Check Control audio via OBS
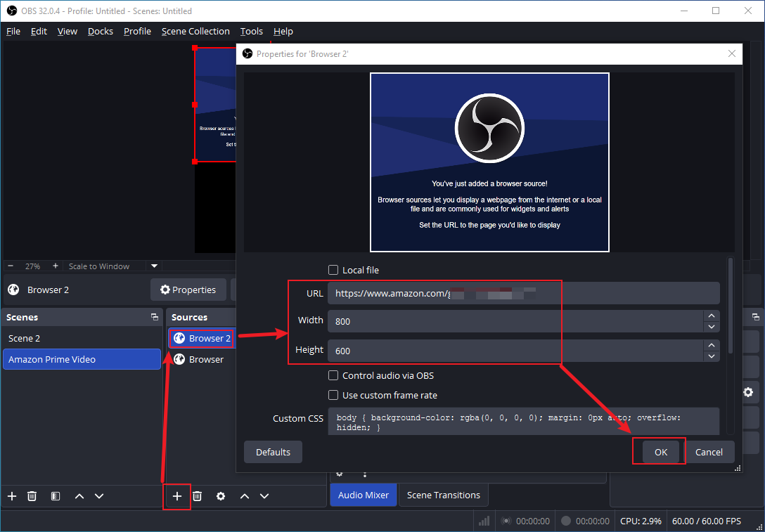 pos(333,375)
